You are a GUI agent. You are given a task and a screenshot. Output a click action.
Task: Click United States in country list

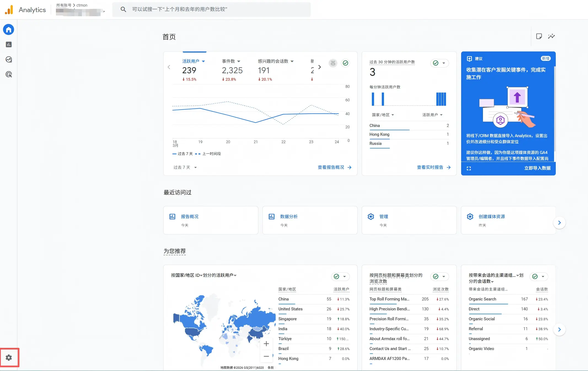(291, 309)
